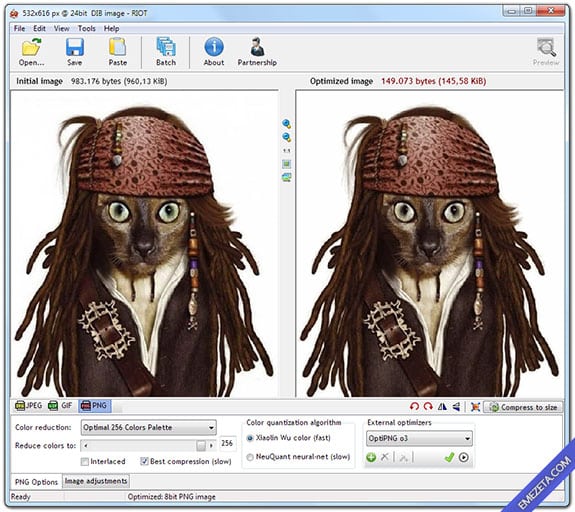Open the View menu
This screenshot has width=575, height=512.
(62, 29)
